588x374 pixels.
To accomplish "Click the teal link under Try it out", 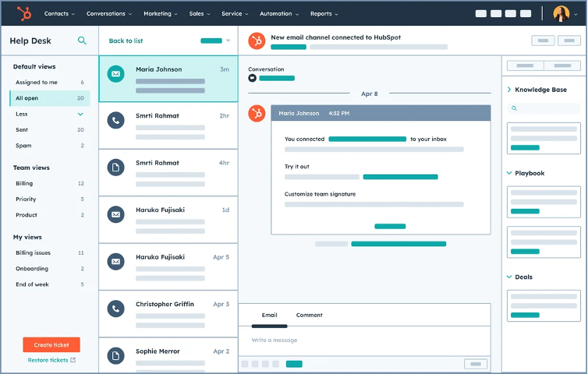I will (x=400, y=177).
